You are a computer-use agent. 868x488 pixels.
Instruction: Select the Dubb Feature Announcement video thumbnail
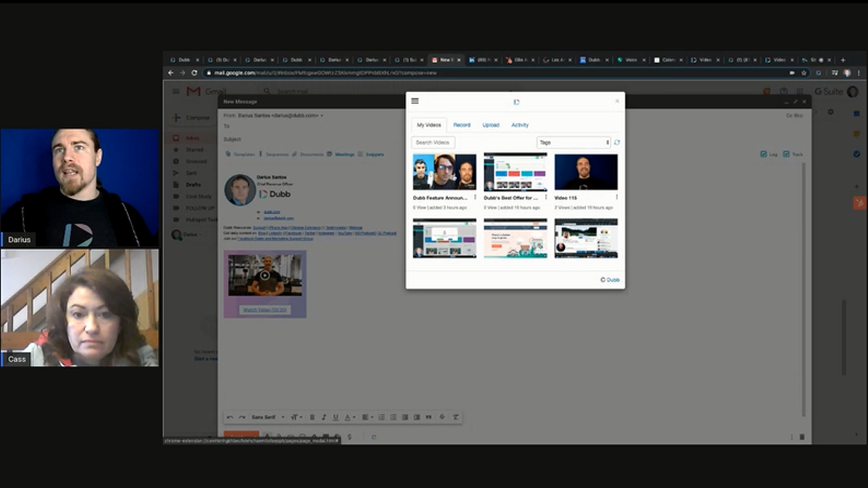444,171
